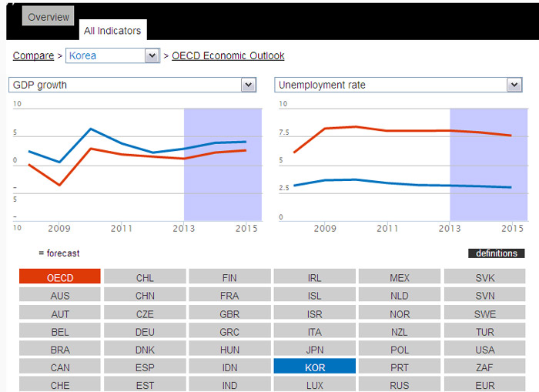Select the GBR country button
The image size is (539, 392).
tap(229, 314)
